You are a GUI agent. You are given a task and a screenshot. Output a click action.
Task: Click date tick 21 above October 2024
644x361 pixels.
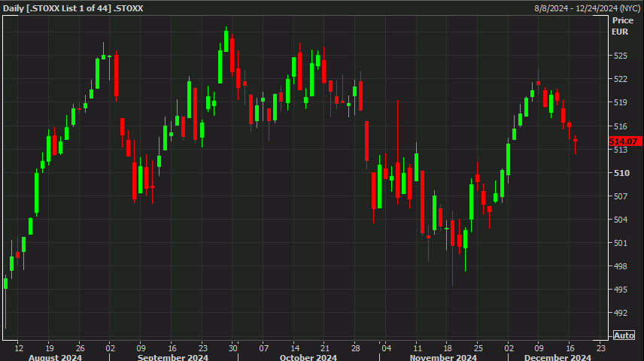coord(325,348)
